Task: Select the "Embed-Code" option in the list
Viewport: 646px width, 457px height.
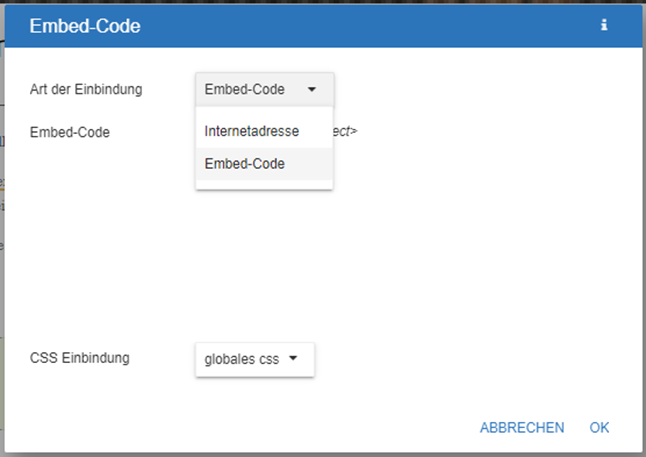Action: click(245, 164)
